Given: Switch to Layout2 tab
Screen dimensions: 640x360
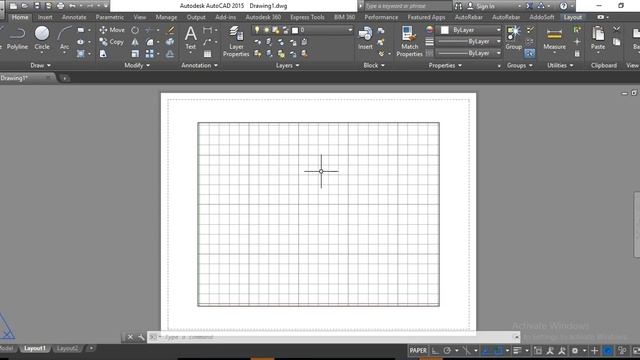Looking at the screenshot, I should [67, 349].
